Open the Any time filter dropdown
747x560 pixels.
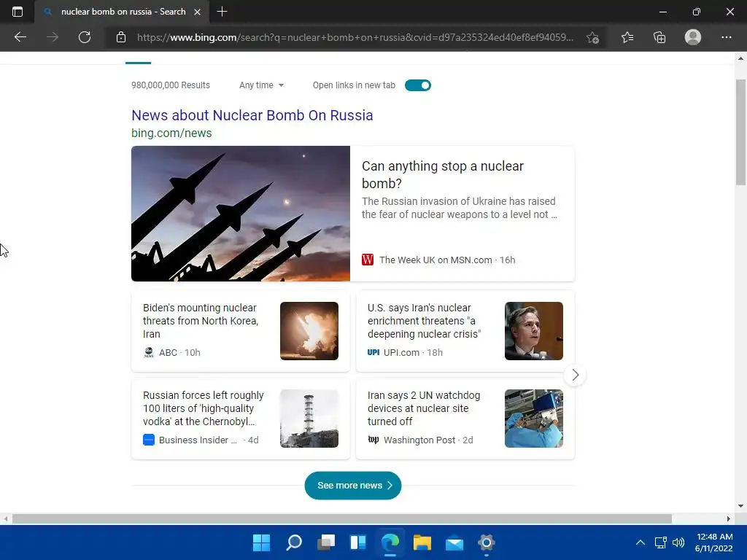pos(262,85)
